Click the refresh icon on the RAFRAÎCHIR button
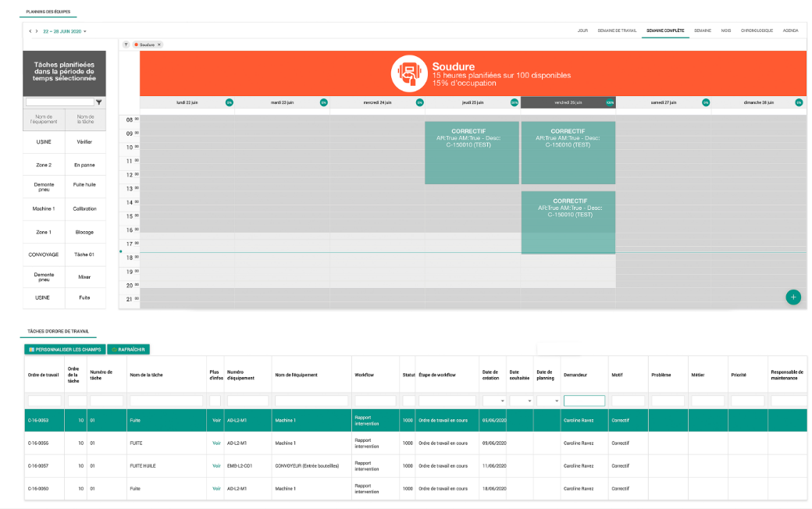The height and width of the screenshot is (509, 812). [113, 350]
